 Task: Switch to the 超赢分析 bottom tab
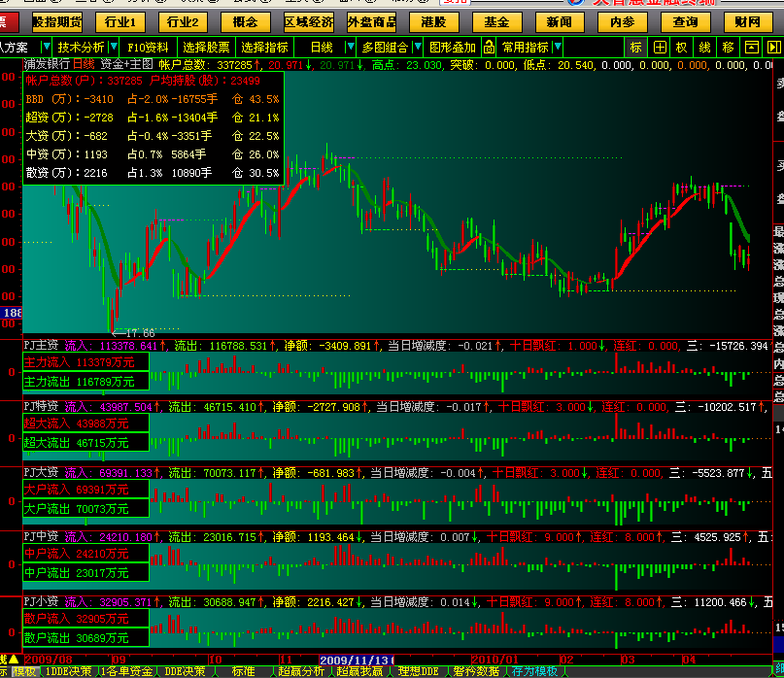pos(301,671)
